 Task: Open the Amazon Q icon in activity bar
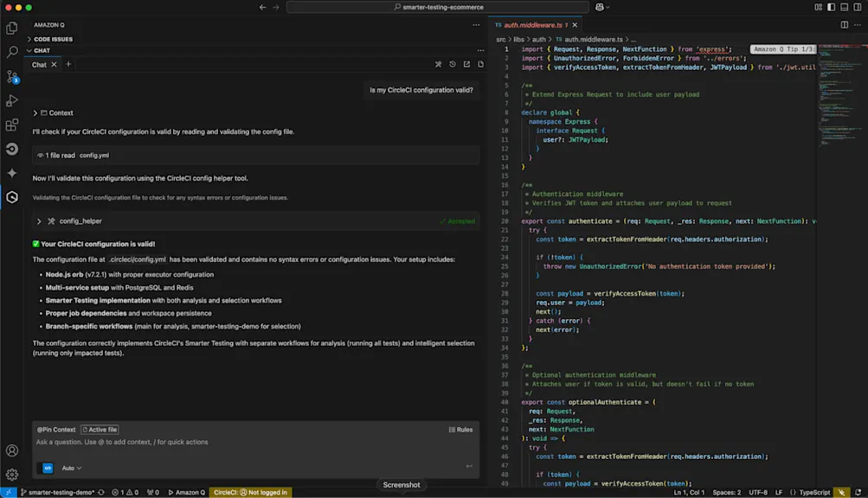(11, 197)
